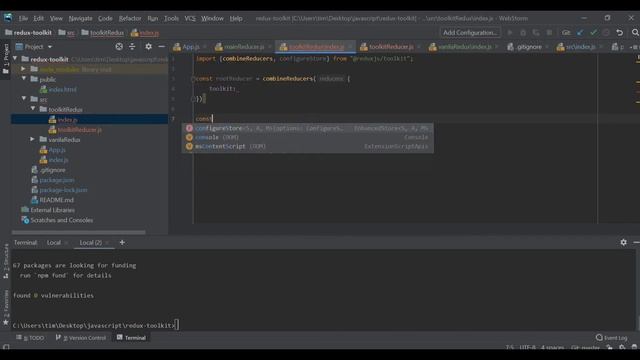Click Project sidebar tool button

(5, 59)
